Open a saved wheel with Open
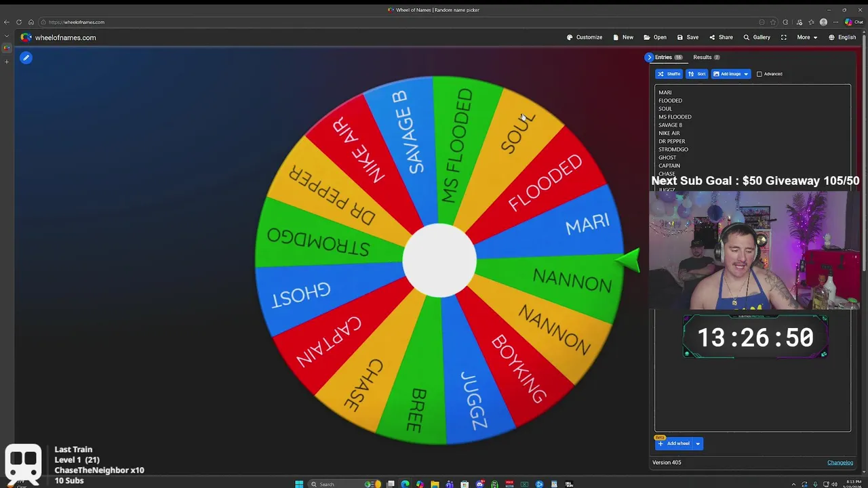This screenshot has height=488, width=868. 655,37
